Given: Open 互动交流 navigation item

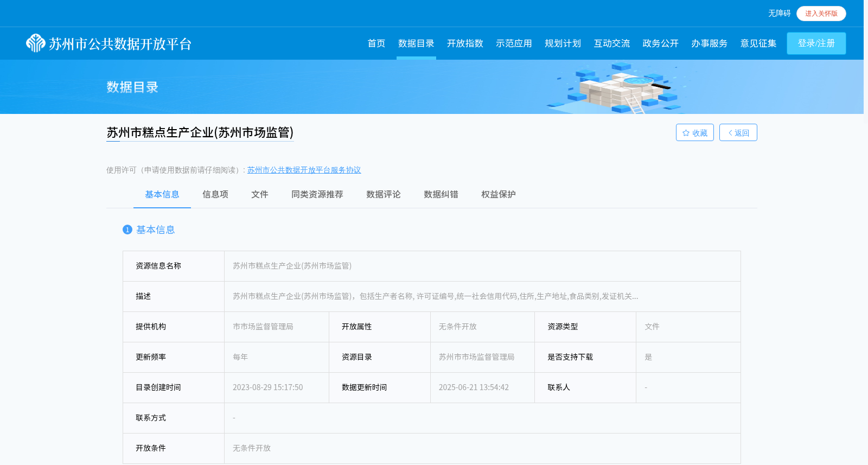Looking at the screenshot, I should pos(612,43).
